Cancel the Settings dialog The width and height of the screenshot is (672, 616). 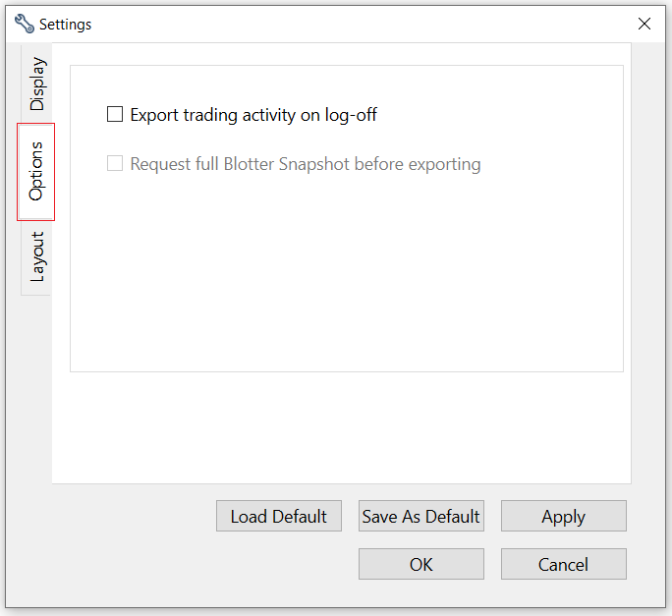click(x=563, y=564)
